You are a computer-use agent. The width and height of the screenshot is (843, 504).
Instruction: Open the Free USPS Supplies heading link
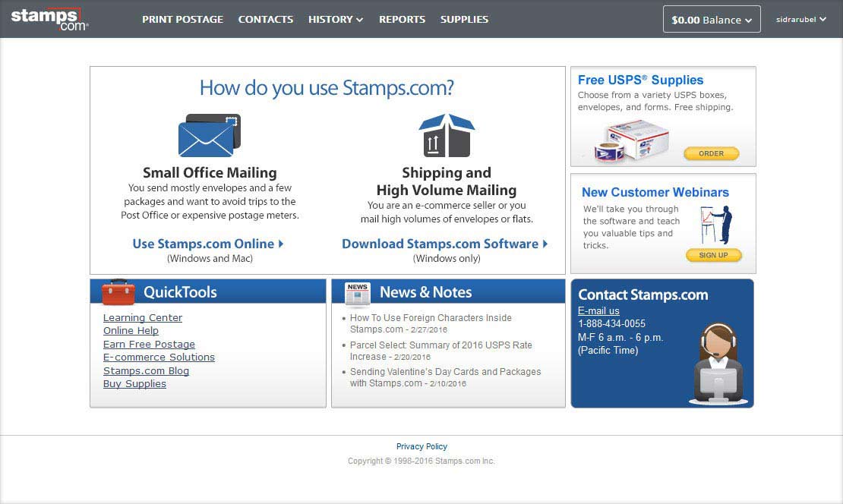point(640,80)
